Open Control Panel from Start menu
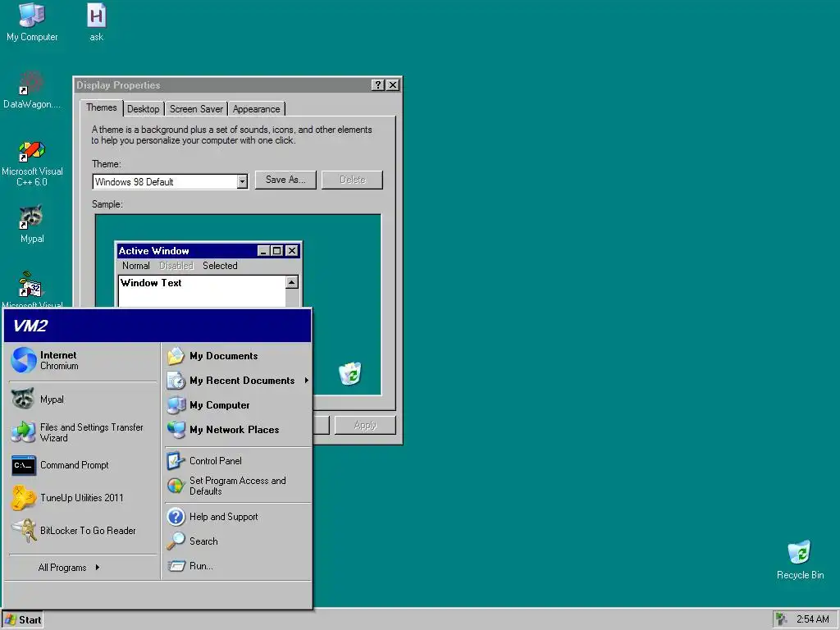Screen dimensions: 840x630 [x=238, y=461]
